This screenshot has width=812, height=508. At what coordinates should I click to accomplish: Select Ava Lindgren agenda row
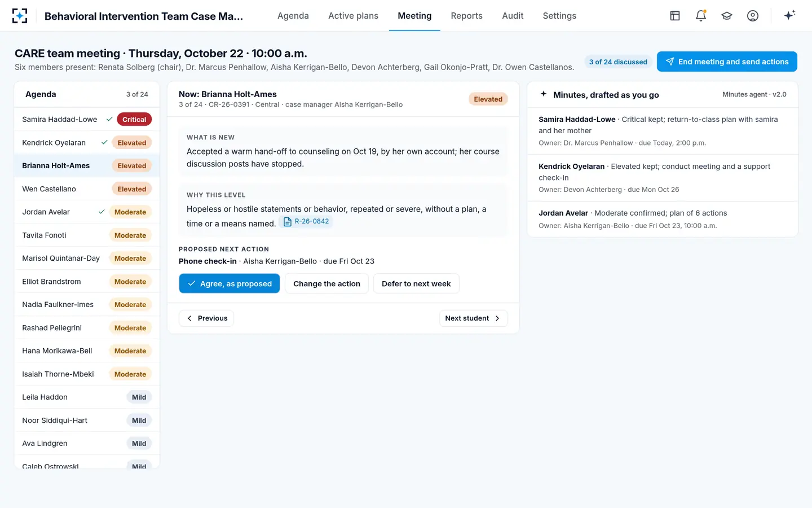(x=87, y=443)
